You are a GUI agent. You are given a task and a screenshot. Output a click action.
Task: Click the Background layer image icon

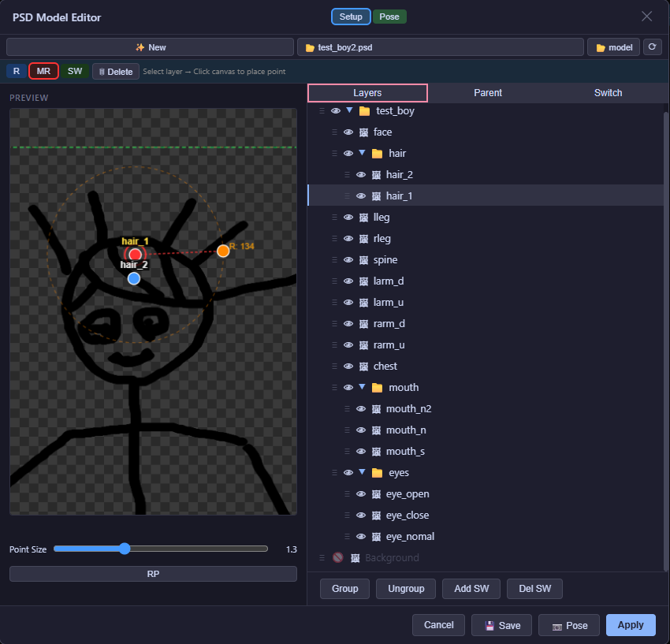click(x=355, y=558)
